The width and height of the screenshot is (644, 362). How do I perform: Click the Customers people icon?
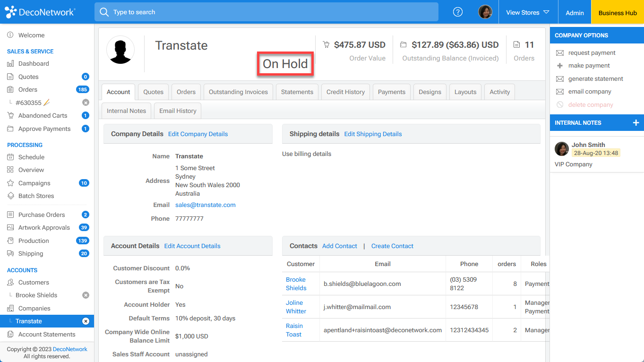pos(10,283)
